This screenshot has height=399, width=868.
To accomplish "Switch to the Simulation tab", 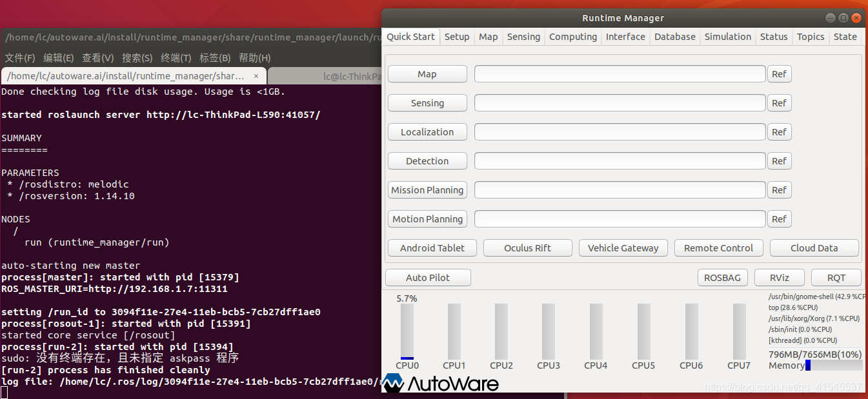I will click(x=728, y=37).
